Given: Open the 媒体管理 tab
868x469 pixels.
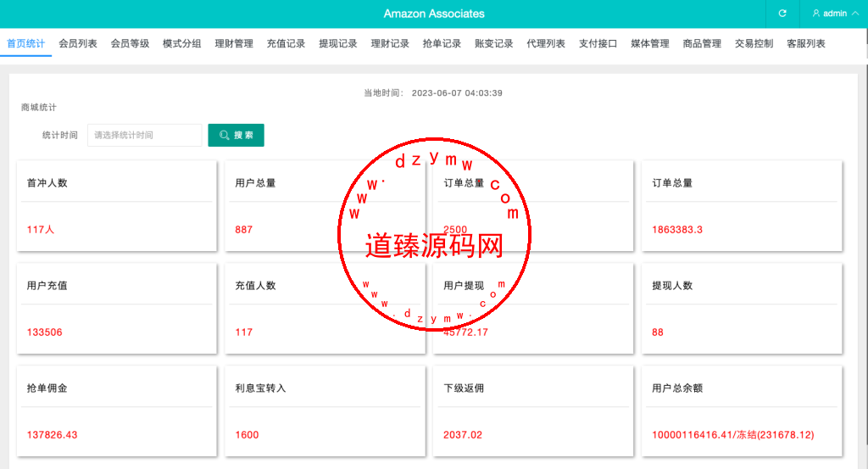Looking at the screenshot, I should point(650,43).
